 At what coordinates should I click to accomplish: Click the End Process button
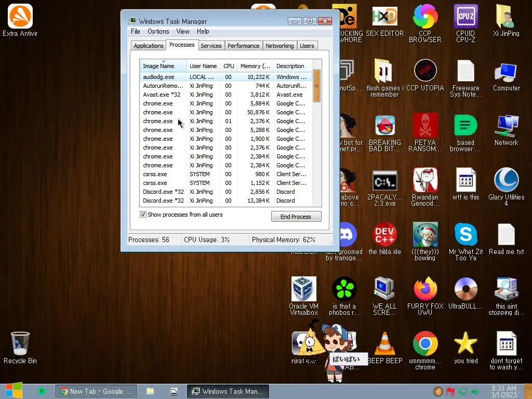click(x=296, y=217)
